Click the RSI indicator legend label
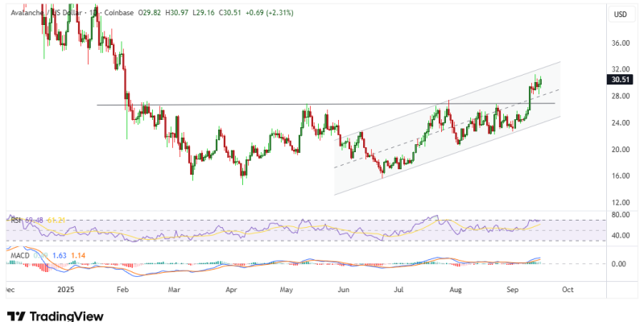 pyautogui.click(x=16, y=221)
